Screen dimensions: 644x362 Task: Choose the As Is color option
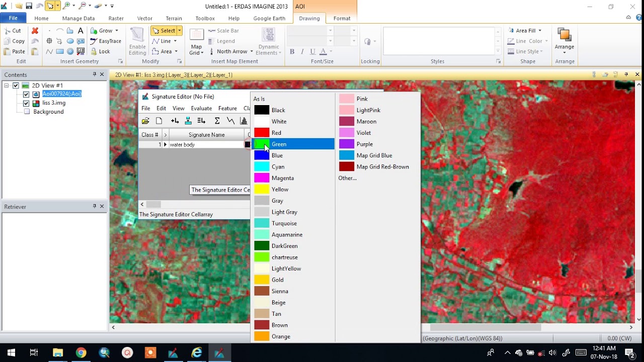point(259,99)
